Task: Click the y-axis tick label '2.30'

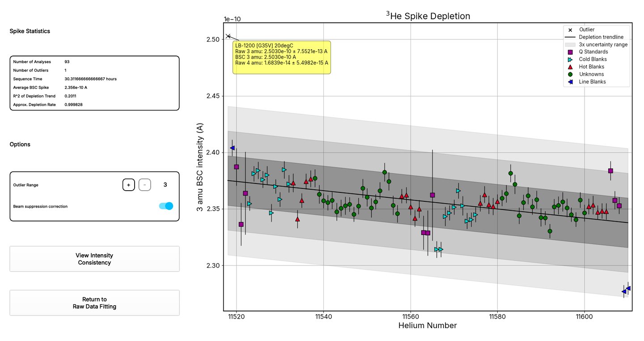Action: pos(213,265)
